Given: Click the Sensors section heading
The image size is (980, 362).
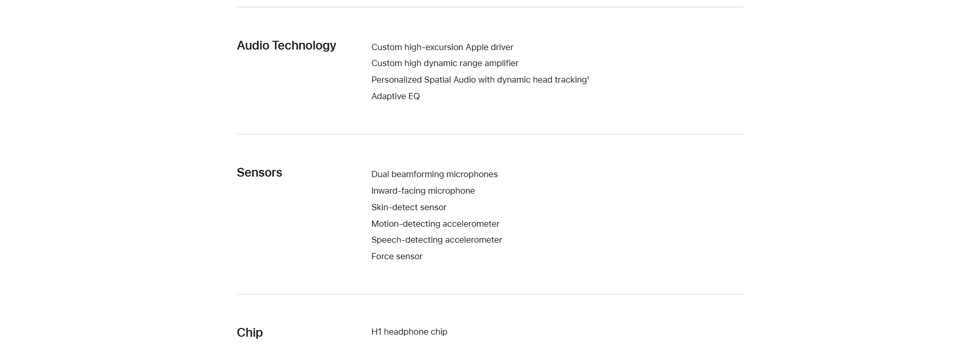Looking at the screenshot, I should click(259, 172).
